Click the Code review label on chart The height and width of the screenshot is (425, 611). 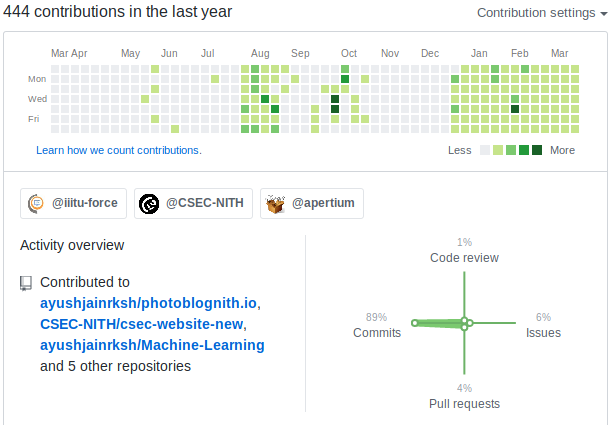pos(464,258)
